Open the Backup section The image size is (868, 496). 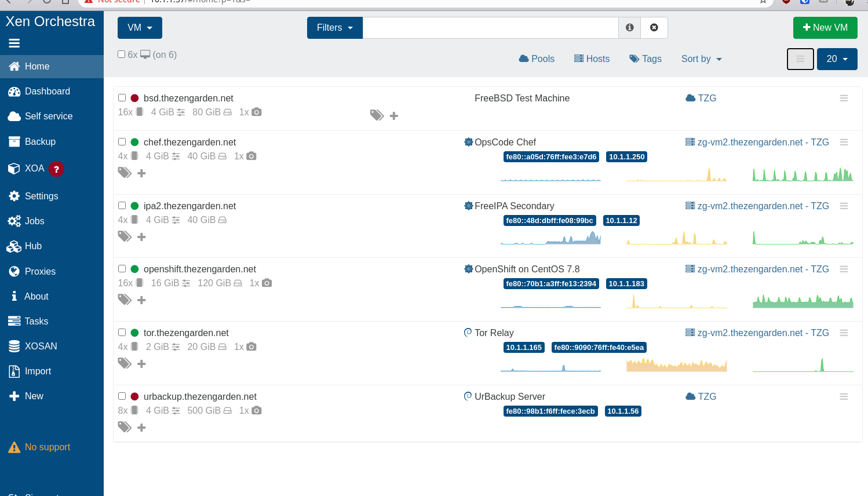[x=52, y=142]
